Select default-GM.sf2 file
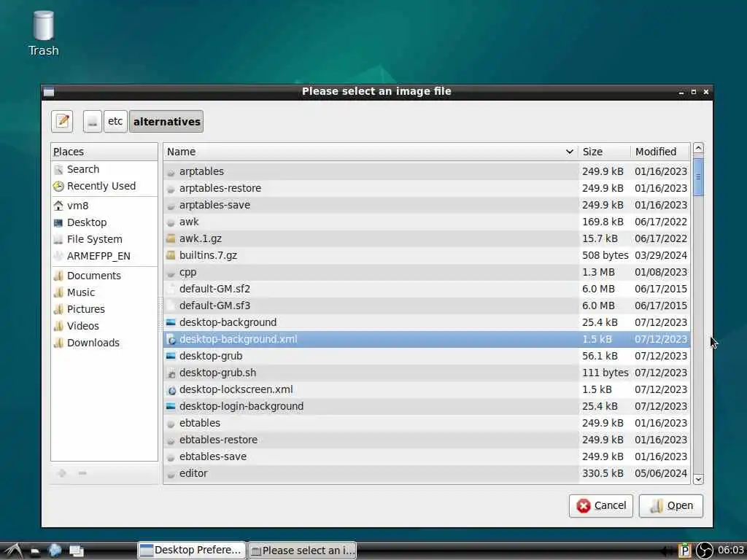Screen dimensions: 747x560 pyautogui.click(x=426, y=289)
